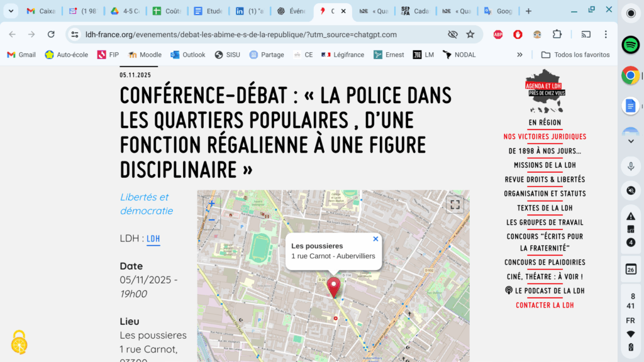Open the Todos los favoritos folder
The width and height of the screenshot is (644, 362).
point(575,55)
